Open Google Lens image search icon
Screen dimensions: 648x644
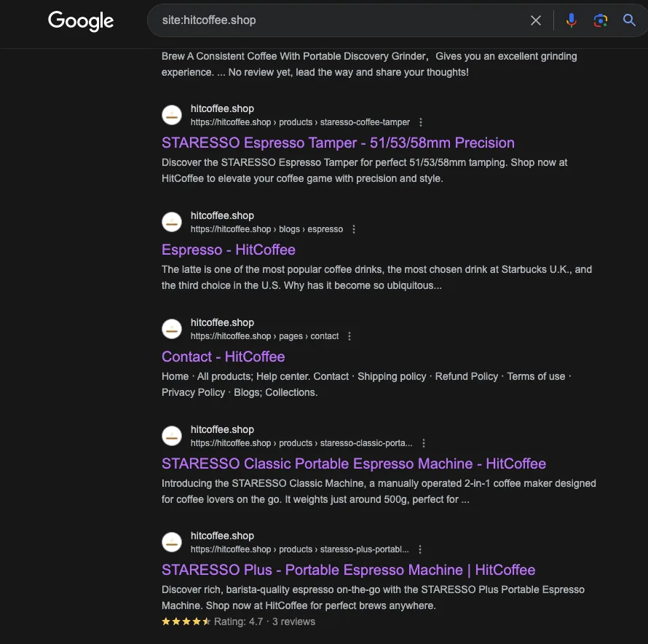coord(600,20)
